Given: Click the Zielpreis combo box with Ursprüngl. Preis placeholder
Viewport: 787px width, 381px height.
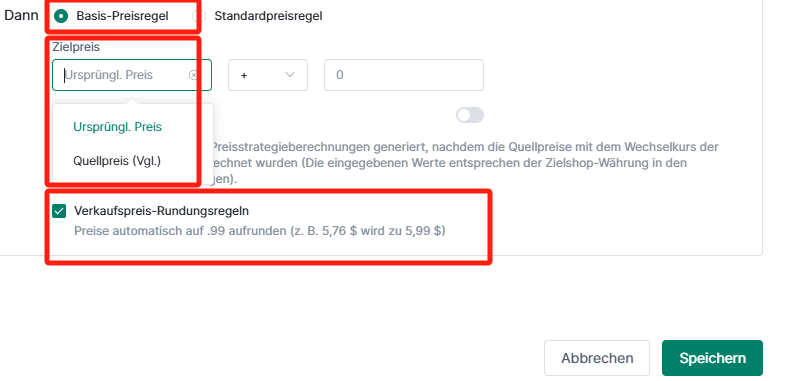Looking at the screenshot, I should coord(132,75).
